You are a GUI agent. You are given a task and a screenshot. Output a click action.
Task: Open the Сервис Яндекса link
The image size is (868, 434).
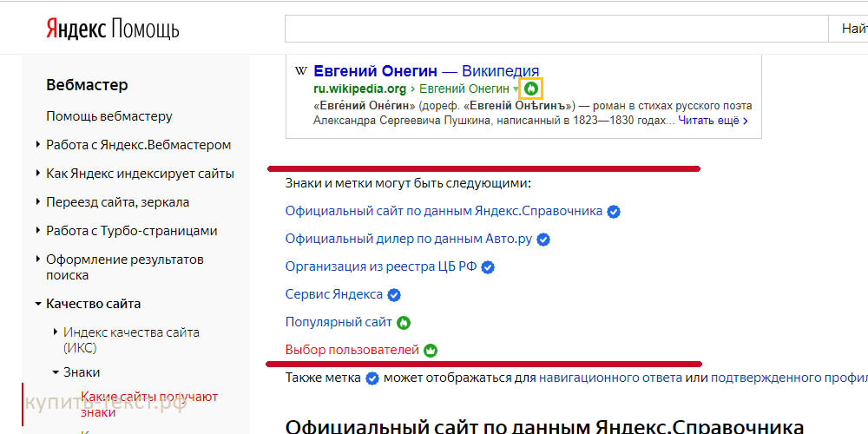[x=334, y=294]
